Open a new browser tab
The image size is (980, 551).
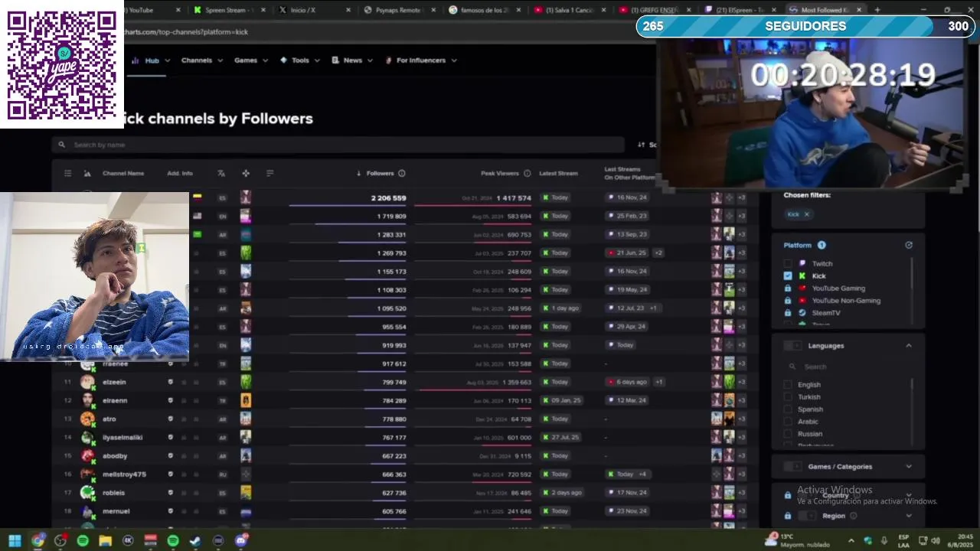(x=877, y=10)
